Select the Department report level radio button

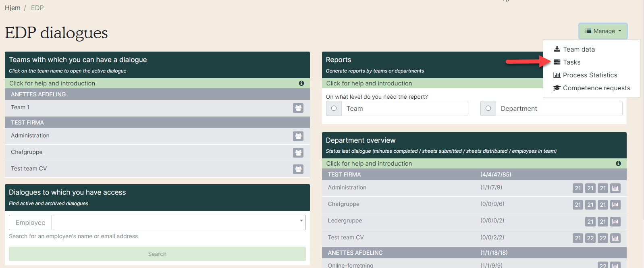pos(488,108)
